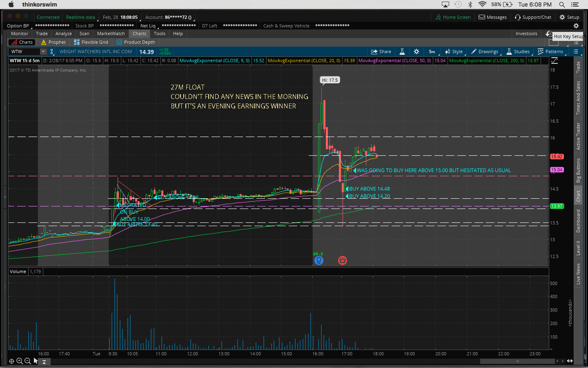Click the Volume study label
The height and width of the screenshot is (368, 588).
(x=18, y=272)
